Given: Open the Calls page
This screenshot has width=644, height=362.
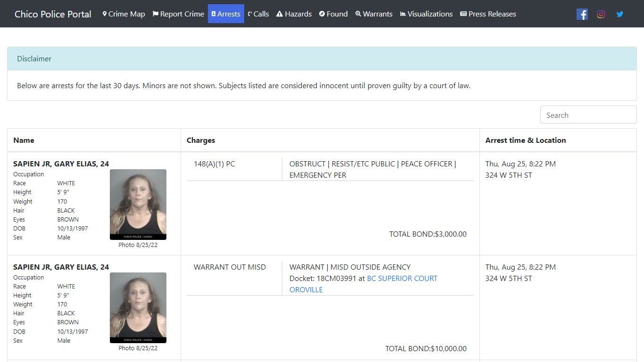Looking at the screenshot, I should [258, 14].
